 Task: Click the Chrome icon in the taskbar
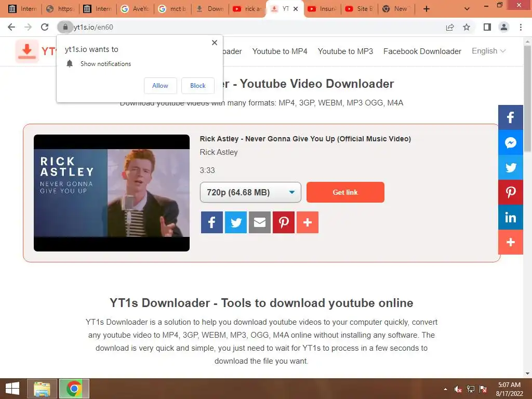click(74, 389)
